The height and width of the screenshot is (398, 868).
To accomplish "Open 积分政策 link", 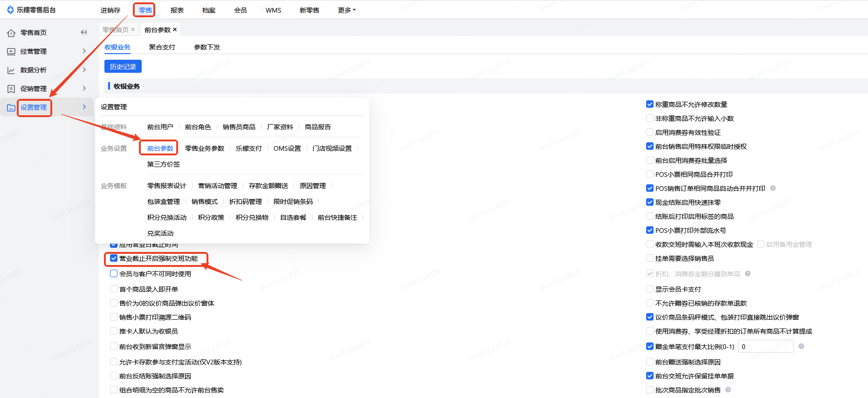I will click(211, 217).
